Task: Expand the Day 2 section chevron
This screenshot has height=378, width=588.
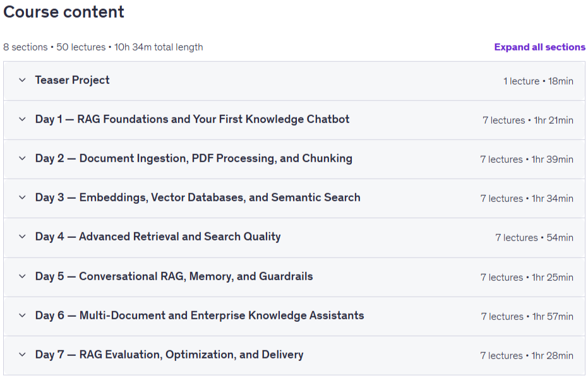Action: point(23,158)
